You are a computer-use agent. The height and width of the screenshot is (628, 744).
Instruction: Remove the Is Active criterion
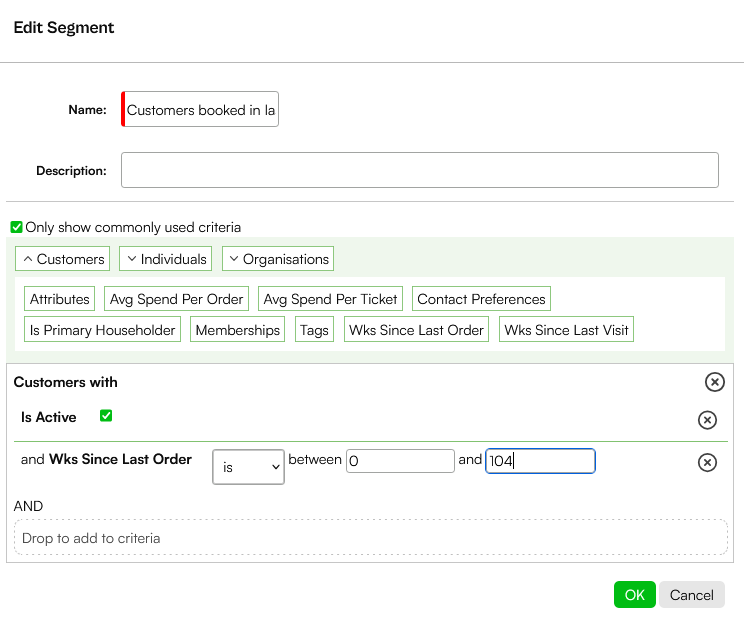(707, 420)
